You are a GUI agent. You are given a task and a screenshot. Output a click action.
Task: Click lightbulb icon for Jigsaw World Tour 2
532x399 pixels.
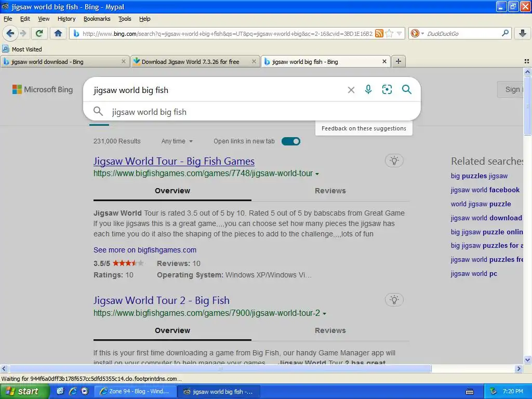point(394,300)
